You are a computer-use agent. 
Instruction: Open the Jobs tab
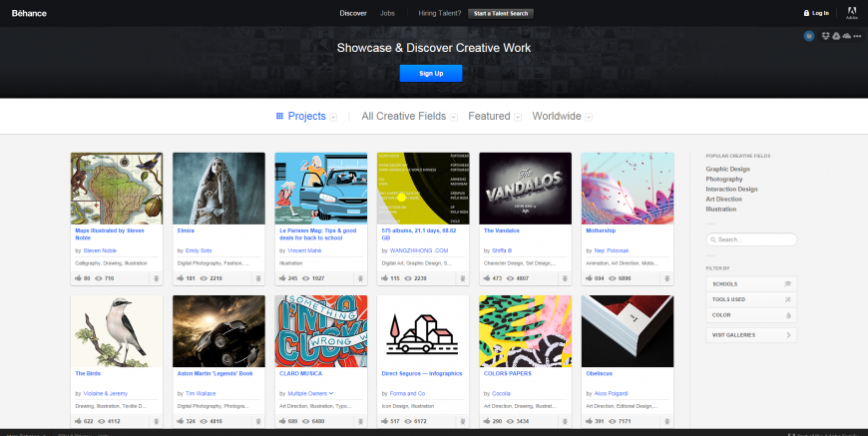click(387, 13)
